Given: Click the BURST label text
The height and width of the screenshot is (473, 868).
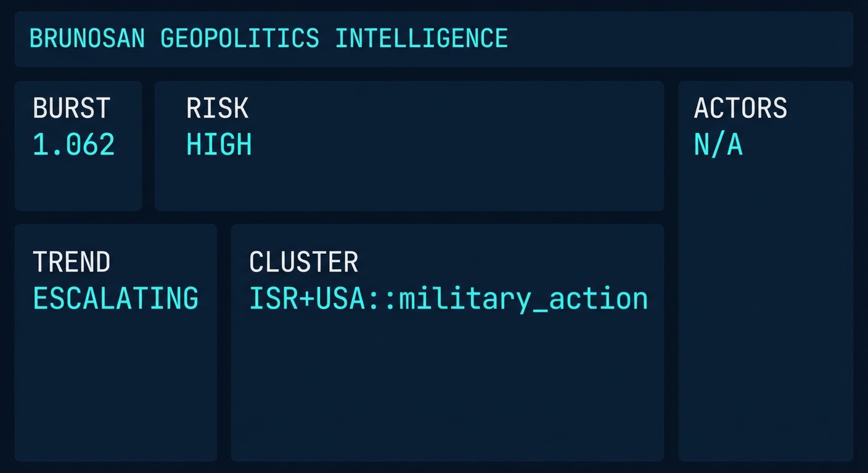Looking at the screenshot, I should point(72,108).
